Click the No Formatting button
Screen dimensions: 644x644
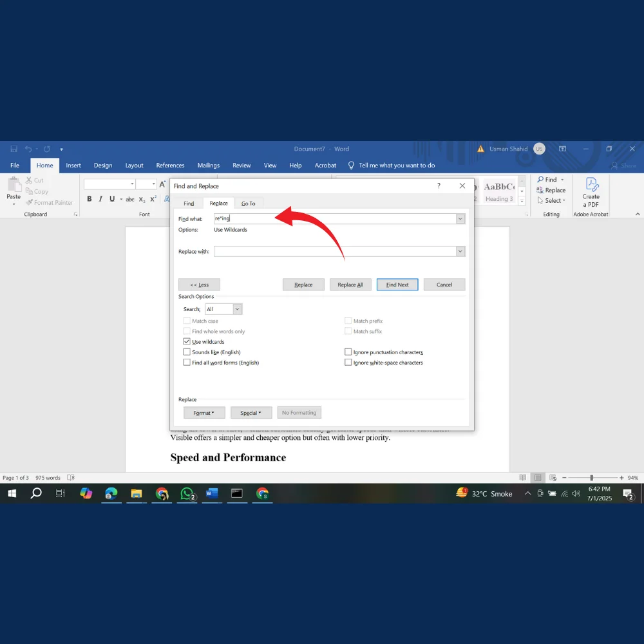(299, 412)
